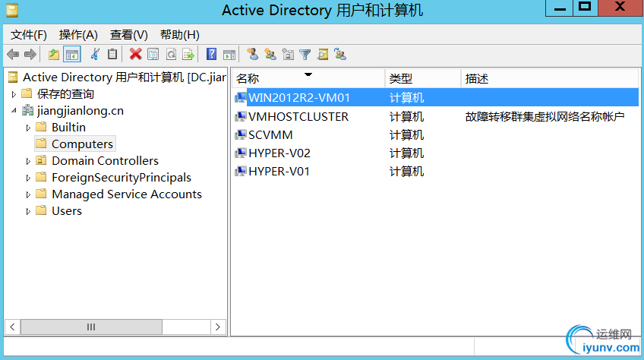Open the 查看(V) menu
Screen dimensions: 644x360
click(x=128, y=34)
